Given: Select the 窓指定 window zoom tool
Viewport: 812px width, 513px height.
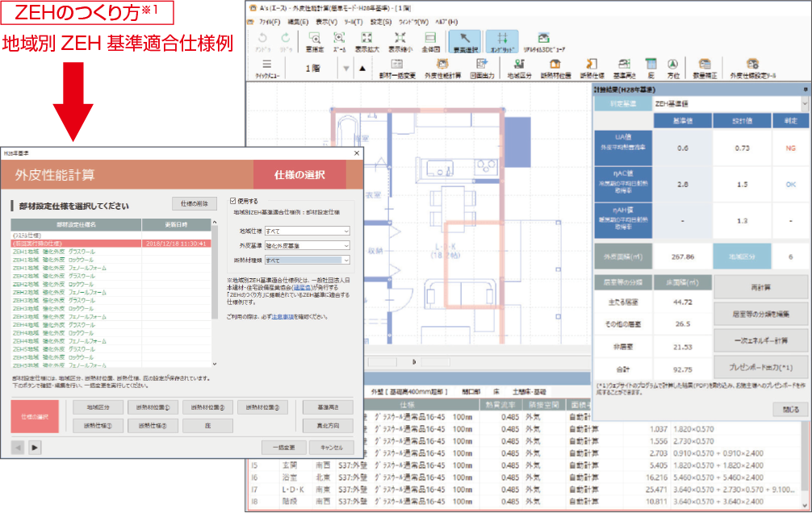Looking at the screenshot, I should click(x=314, y=41).
